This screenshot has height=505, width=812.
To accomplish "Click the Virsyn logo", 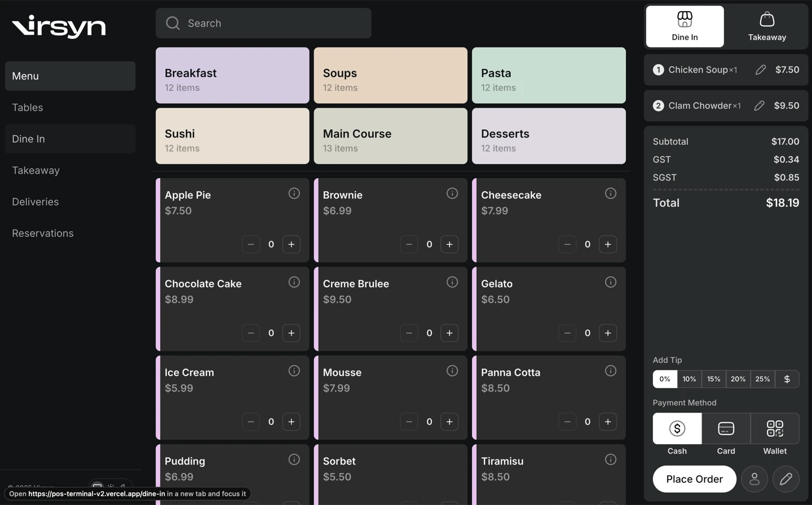I will [x=59, y=26].
